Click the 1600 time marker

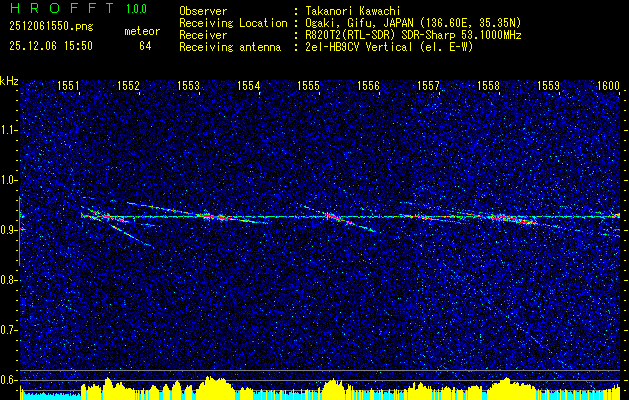click(x=609, y=85)
